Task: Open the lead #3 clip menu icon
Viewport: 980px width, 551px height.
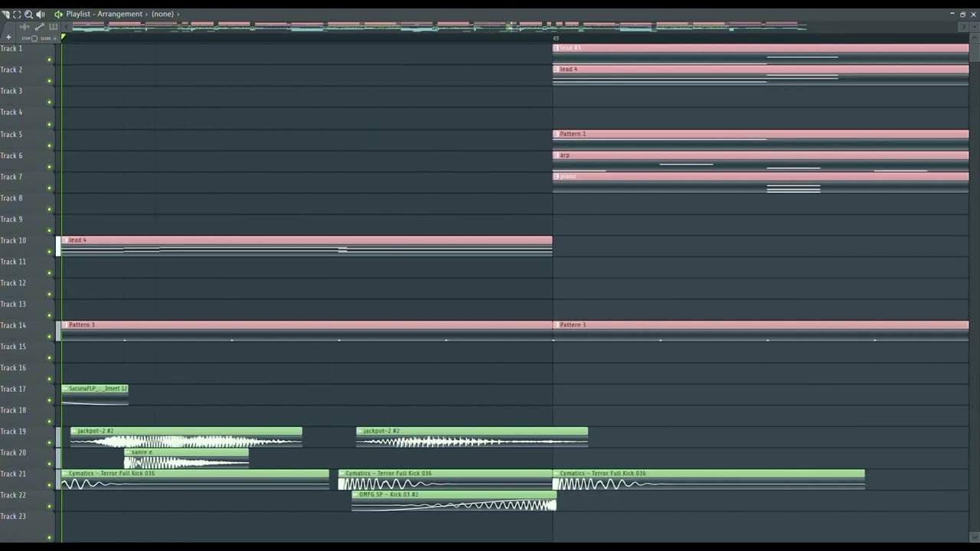Action: point(556,48)
